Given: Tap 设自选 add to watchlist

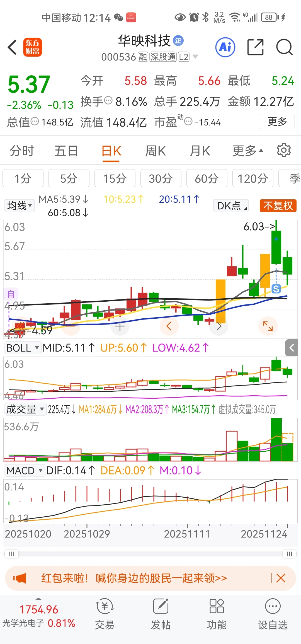Looking at the screenshot, I should click(x=273, y=614).
